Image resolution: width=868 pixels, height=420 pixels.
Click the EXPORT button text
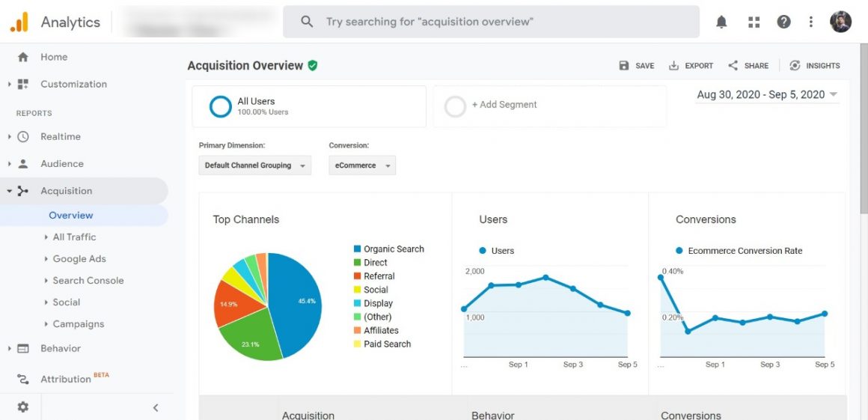699,66
